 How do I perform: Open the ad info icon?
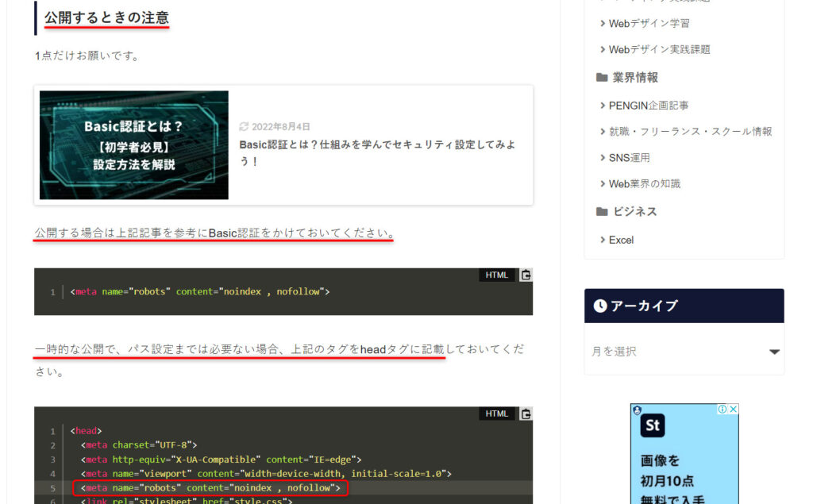click(722, 409)
